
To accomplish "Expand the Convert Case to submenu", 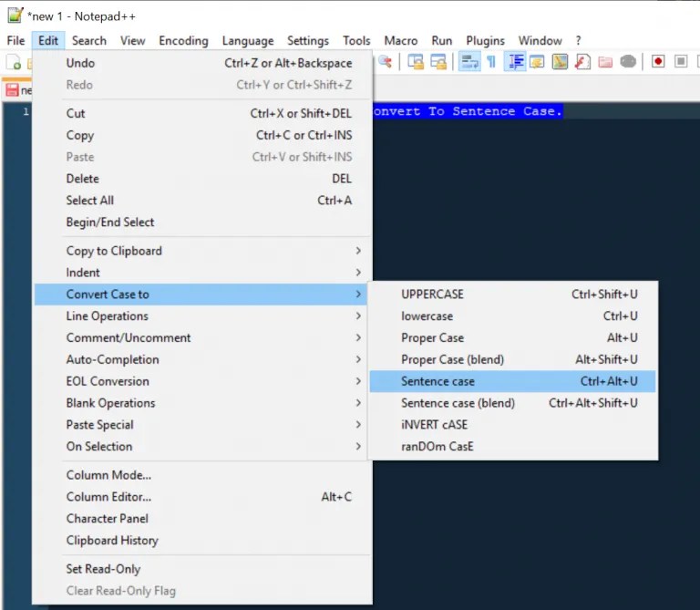I will (x=201, y=295).
